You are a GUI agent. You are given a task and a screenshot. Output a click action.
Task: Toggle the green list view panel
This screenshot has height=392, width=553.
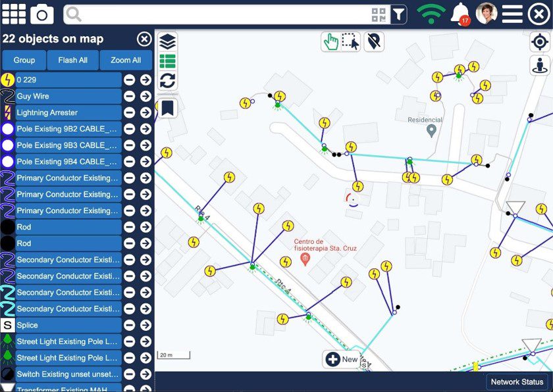pos(168,61)
